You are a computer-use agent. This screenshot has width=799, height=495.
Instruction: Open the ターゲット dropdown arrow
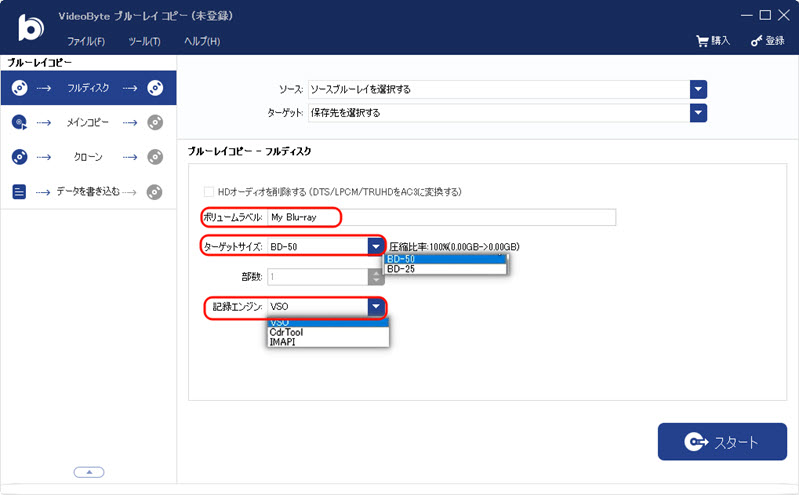698,113
